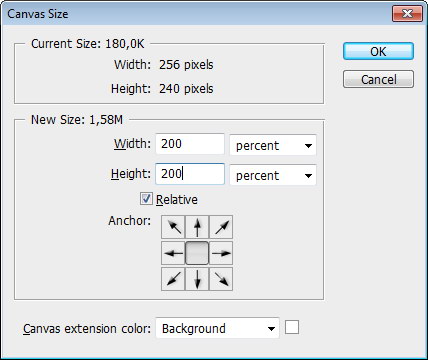This screenshot has height=360, width=428.
Task: Select the center anchor square
Action: (197, 253)
